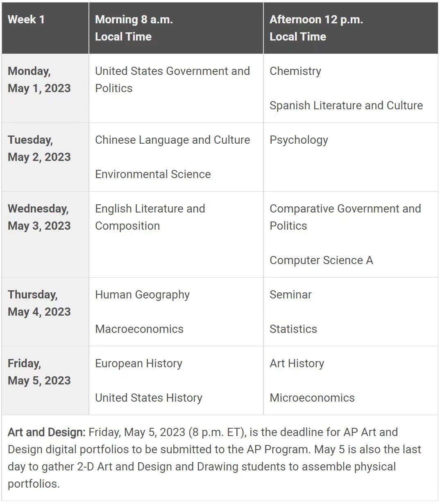Viewport: 440px width, 504px height.
Task: Select English Literature and Composition exam
Action: 150,217
